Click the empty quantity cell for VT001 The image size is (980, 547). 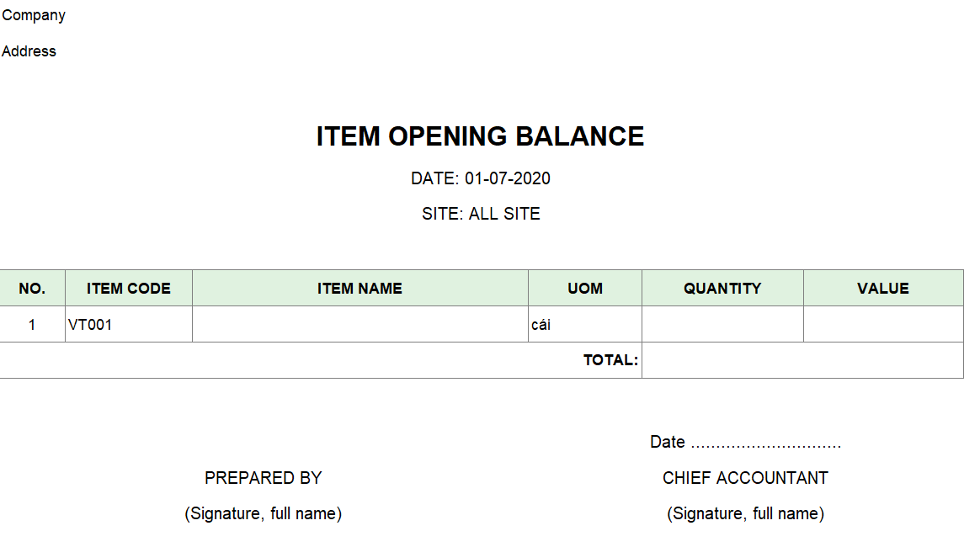[x=722, y=325]
